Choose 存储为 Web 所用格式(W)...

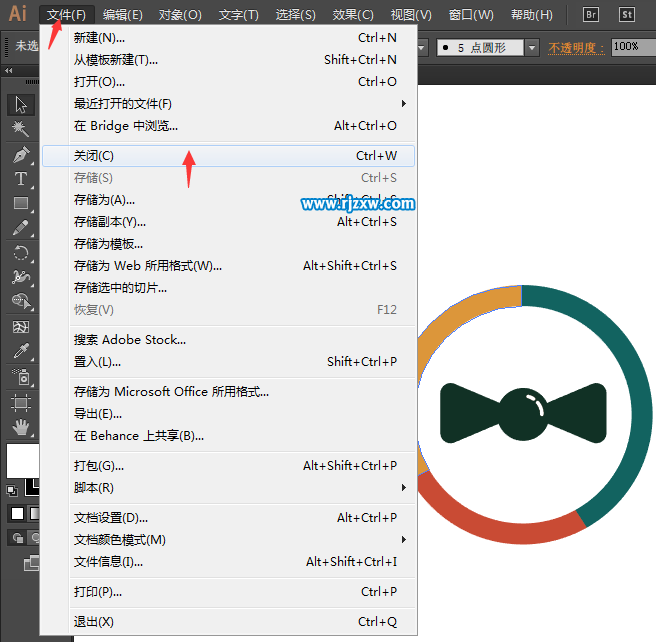[228, 266]
